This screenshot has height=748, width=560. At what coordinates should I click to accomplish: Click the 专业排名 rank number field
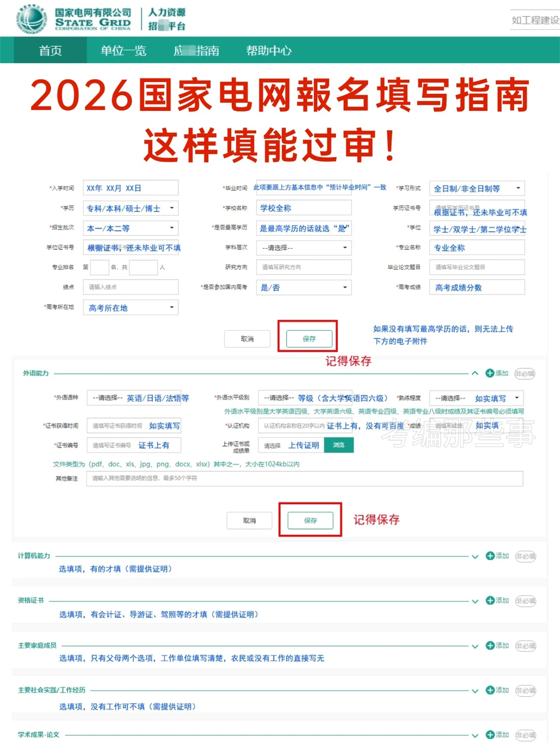pyautogui.click(x=100, y=267)
